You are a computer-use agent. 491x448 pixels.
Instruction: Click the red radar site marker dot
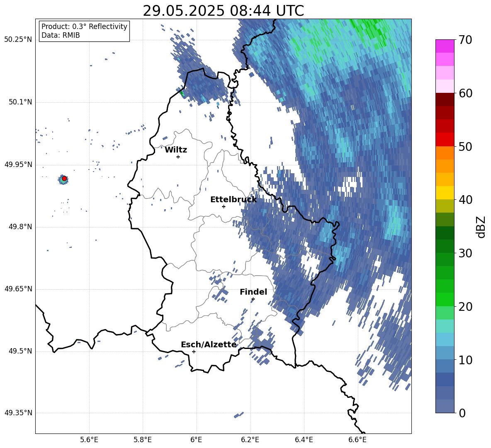pos(64,178)
